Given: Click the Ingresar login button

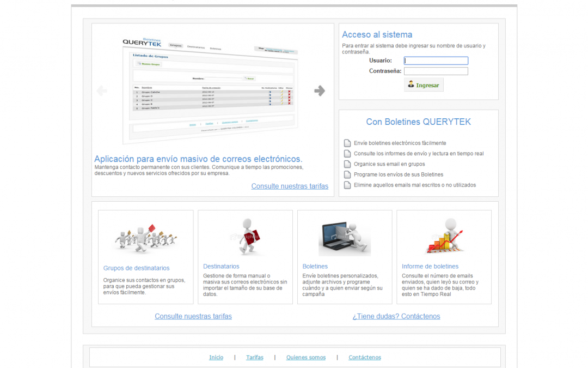Looking at the screenshot, I should (x=424, y=85).
